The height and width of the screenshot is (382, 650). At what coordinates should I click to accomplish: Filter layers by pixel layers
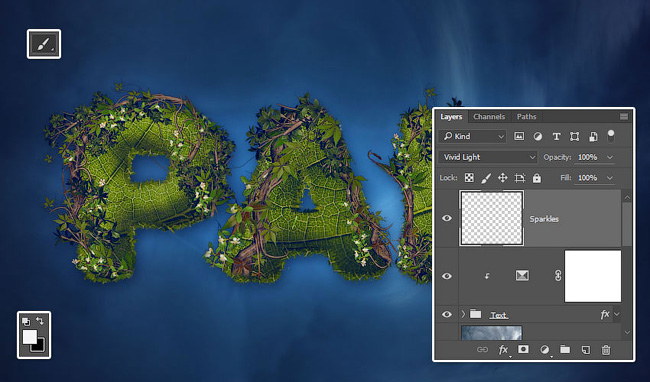[x=519, y=136]
